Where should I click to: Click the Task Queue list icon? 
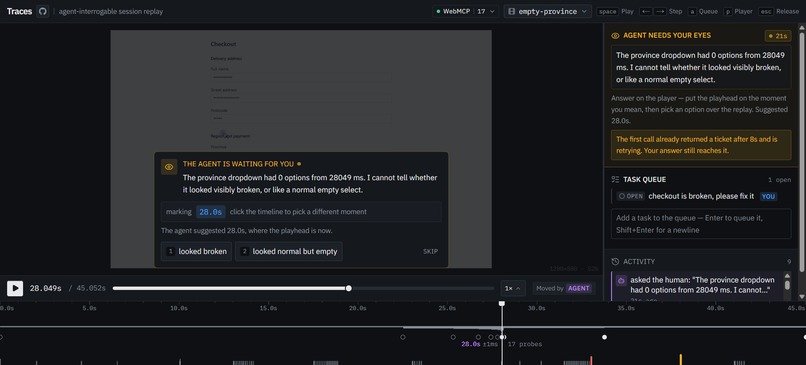(615, 179)
